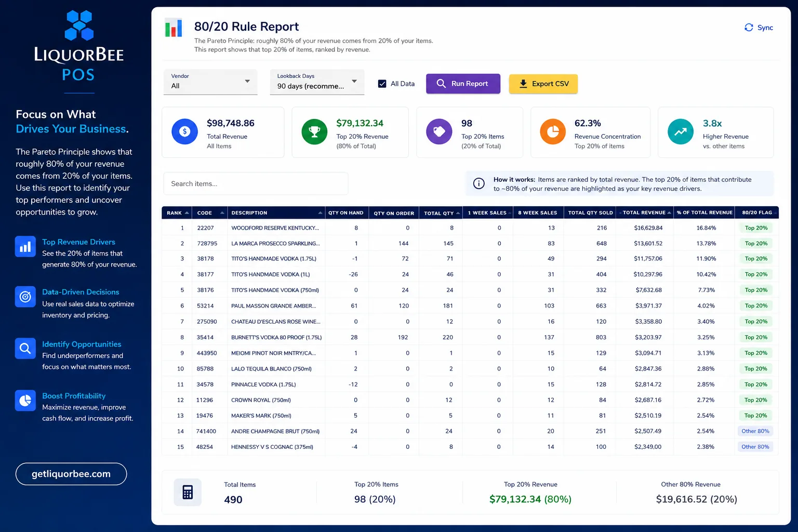The height and width of the screenshot is (532, 798).
Task: Click code 443950 for Meiomi Pinot Noir
Action: tap(207, 353)
